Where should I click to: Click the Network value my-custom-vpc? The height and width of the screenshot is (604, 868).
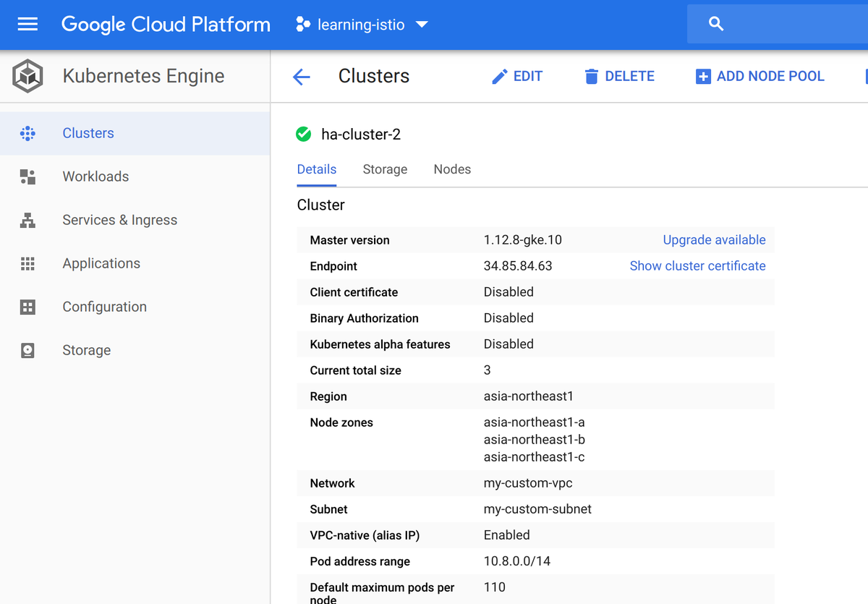[528, 483]
